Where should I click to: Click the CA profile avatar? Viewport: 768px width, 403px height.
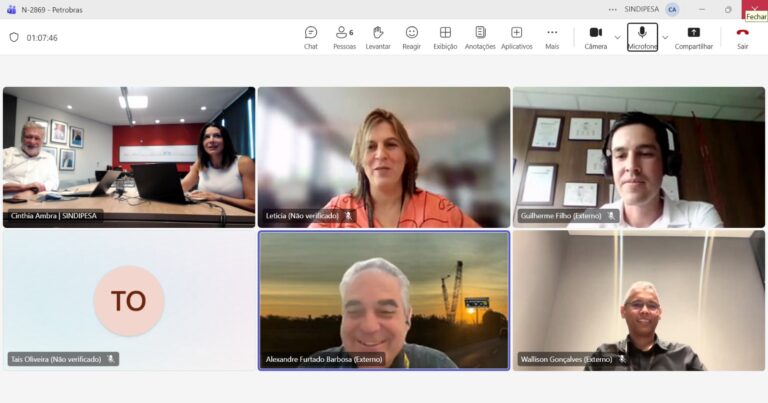pyautogui.click(x=672, y=9)
